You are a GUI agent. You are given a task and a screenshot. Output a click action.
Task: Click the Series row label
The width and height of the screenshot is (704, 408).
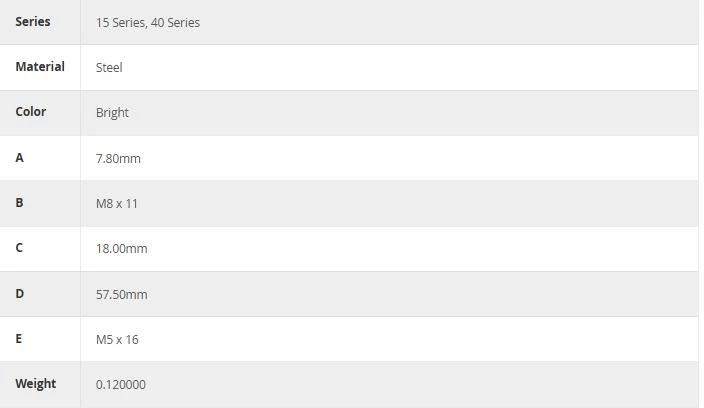(x=33, y=22)
